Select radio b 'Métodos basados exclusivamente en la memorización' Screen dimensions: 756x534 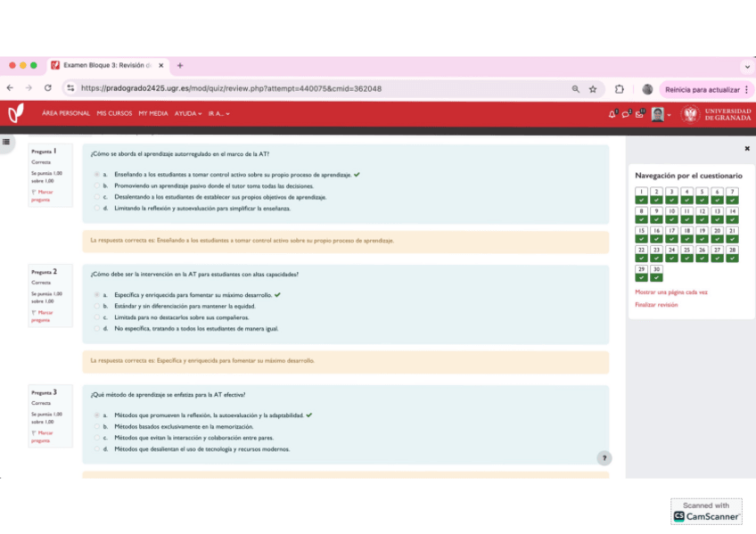97,426
